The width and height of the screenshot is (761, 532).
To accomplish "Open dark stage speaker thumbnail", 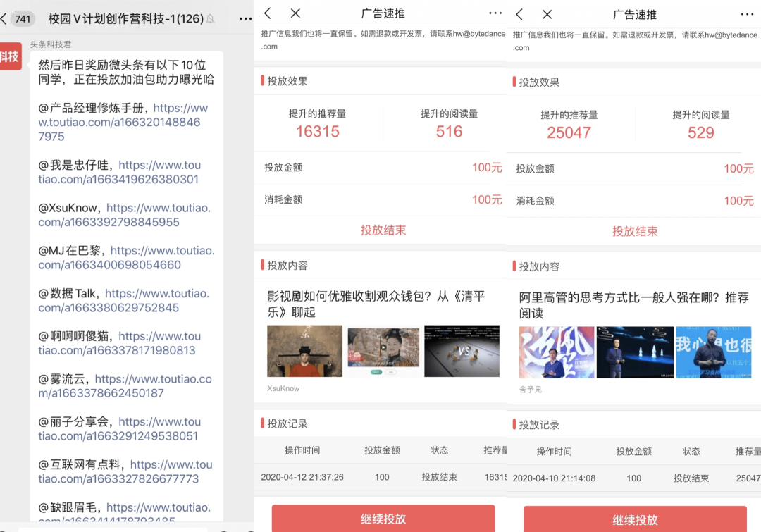I will (635, 352).
